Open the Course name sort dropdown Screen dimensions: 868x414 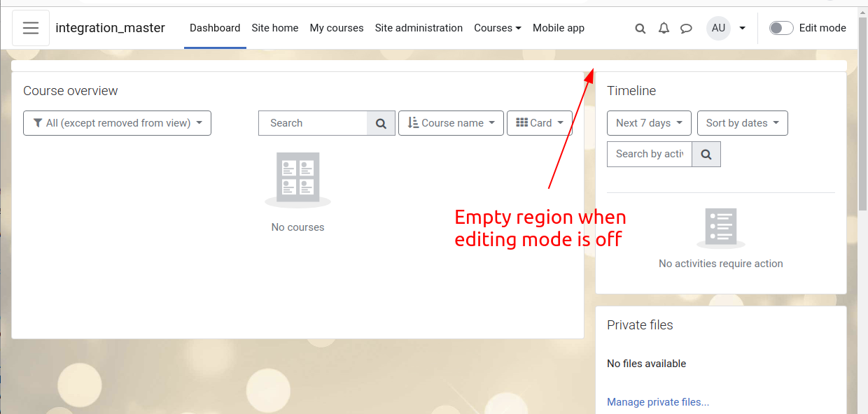pos(451,123)
